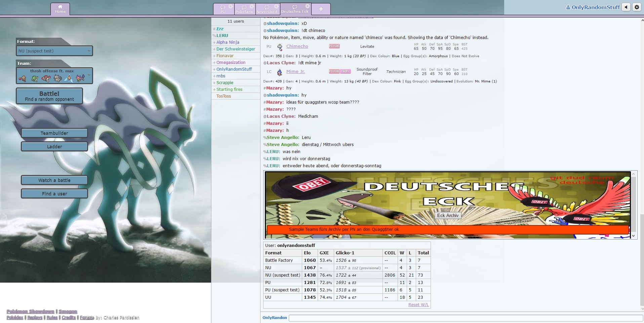Open options via the gear icon
Viewport: 644px width, 323px height.
click(637, 7)
